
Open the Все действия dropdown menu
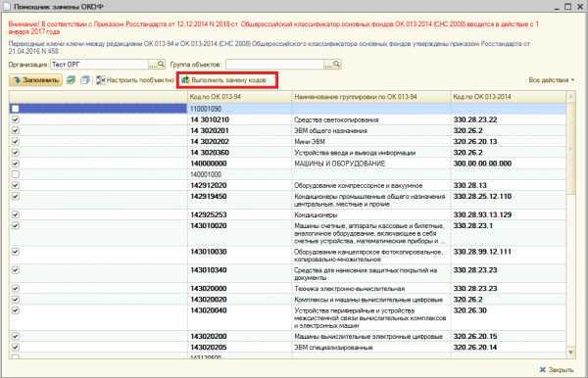[551, 79]
